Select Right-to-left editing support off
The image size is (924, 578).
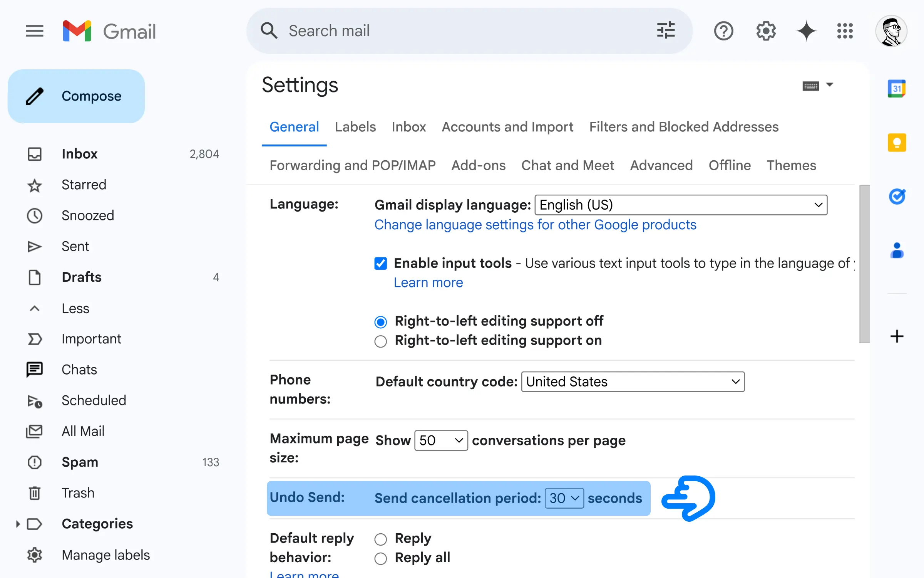[380, 320]
